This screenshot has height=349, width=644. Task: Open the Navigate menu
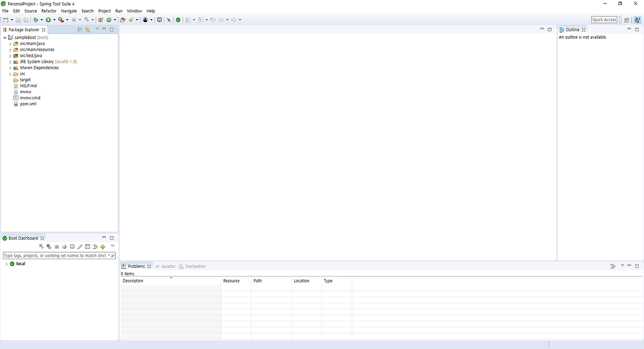click(x=69, y=11)
